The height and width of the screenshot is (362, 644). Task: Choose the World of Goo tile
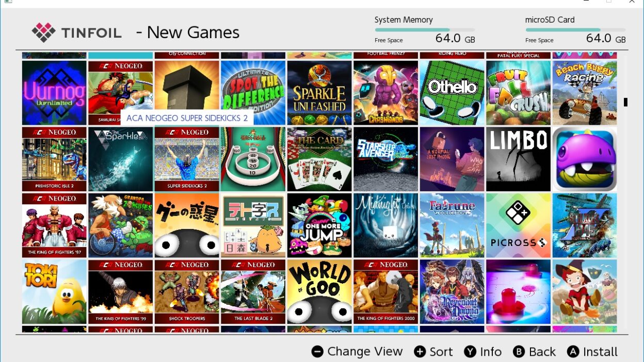tap(319, 292)
